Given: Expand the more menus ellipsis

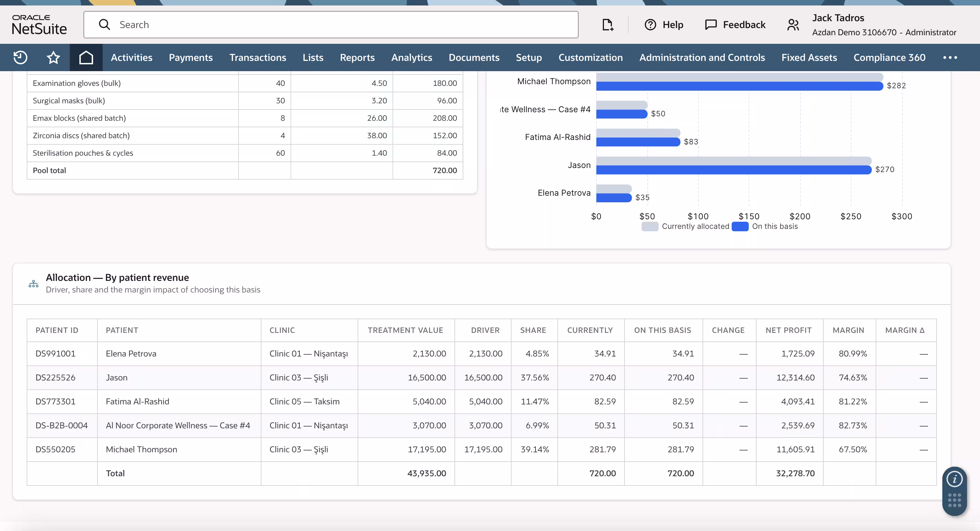Looking at the screenshot, I should [x=950, y=57].
